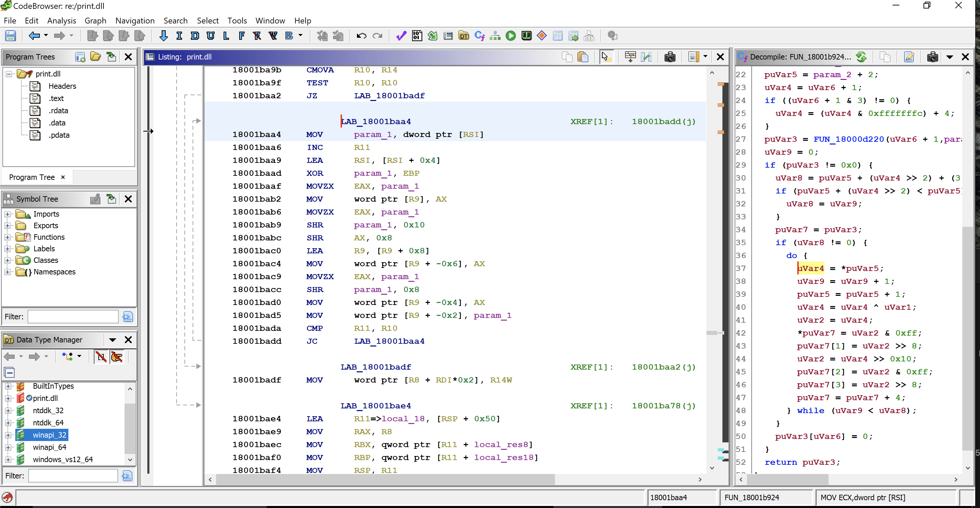Open the memory map chip icon
980x508 pixels.
pos(526,36)
